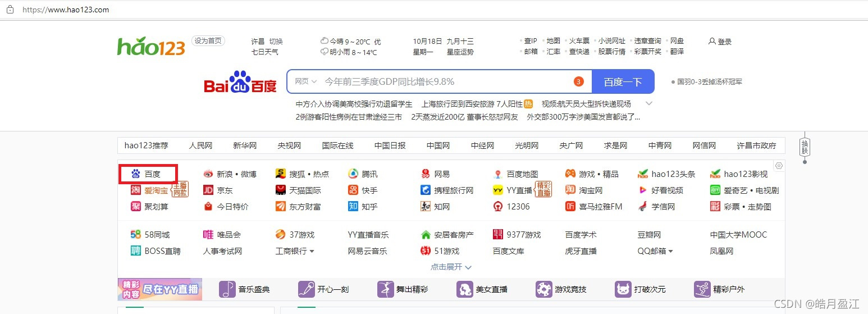The image size is (868, 314).
Task: Open the 国羽0-3丢掉汤杯冠军 news link
Action: [x=710, y=82]
